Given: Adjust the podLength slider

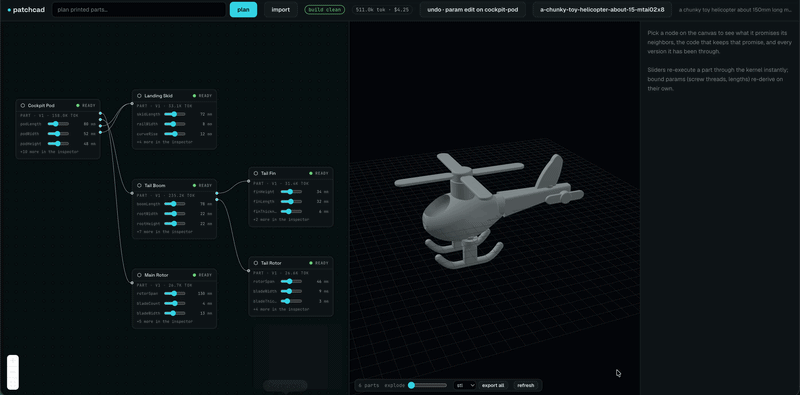Looking at the screenshot, I should click(x=58, y=124).
